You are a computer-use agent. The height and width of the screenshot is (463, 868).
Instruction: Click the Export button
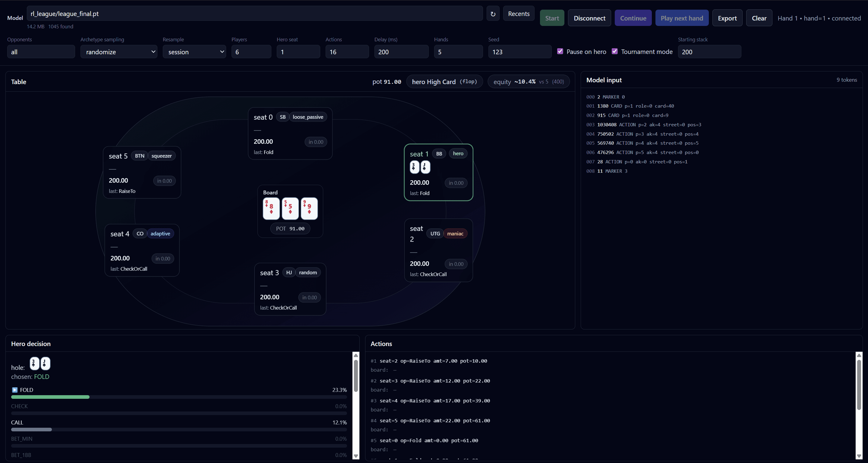click(727, 18)
